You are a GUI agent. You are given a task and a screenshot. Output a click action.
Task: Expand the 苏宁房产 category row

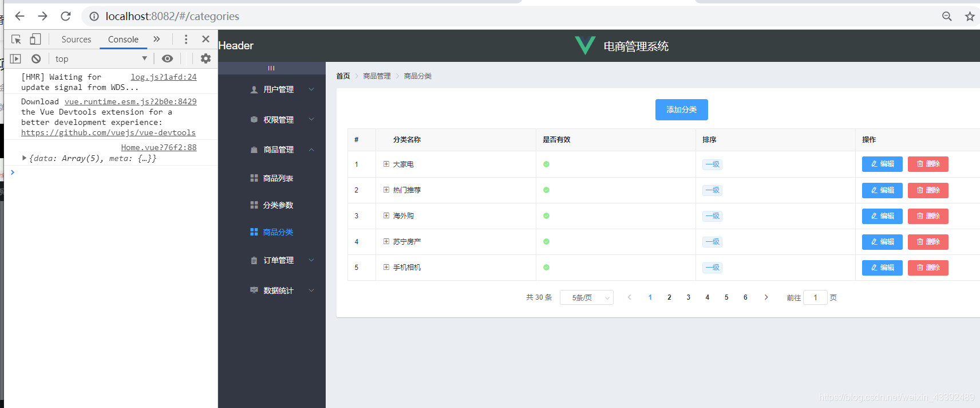click(386, 241)
